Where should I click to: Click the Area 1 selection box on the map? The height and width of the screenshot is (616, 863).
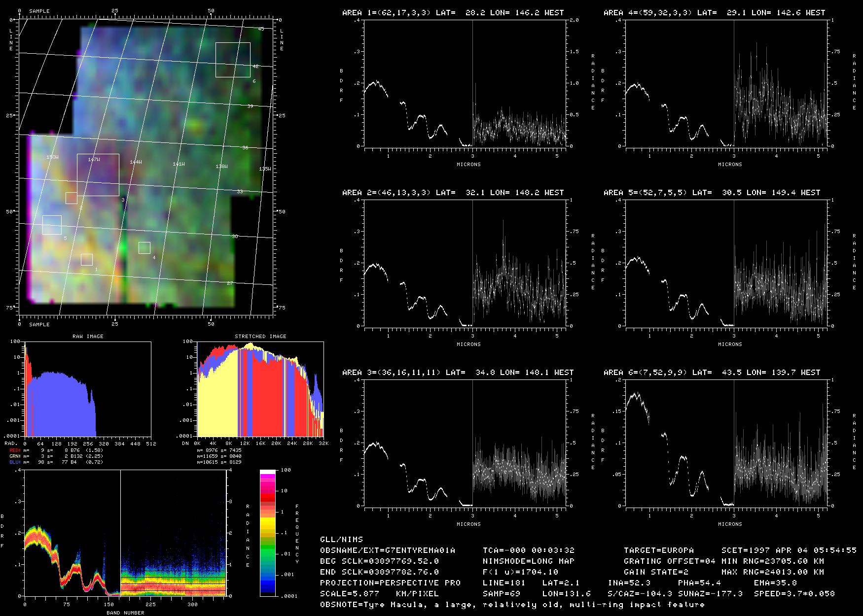click(x=87, y=260)
